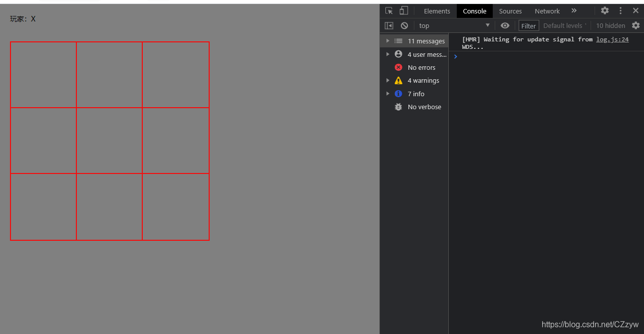The image size is (644, 334).
Task: Click the HMR waiting message text
Action: [527, 43]
